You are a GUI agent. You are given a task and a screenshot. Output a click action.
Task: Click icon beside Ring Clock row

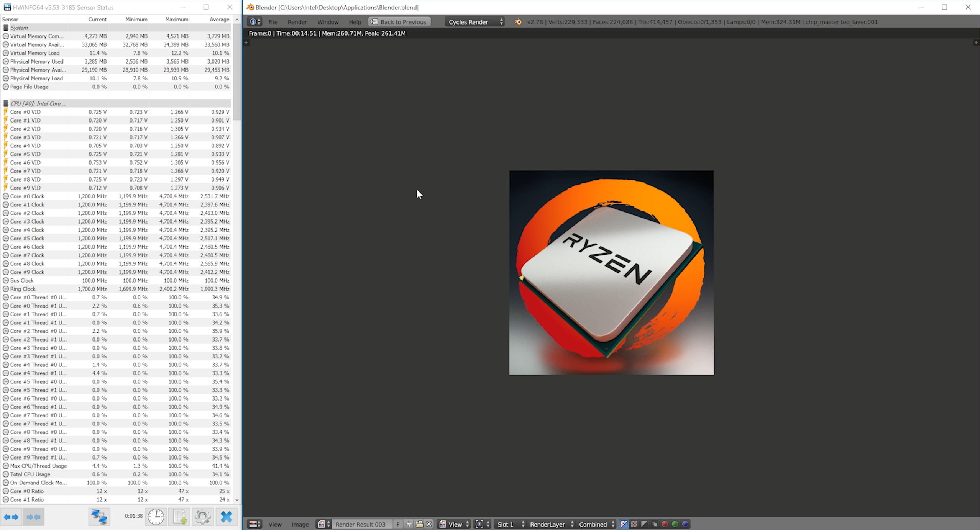point(6,289)
